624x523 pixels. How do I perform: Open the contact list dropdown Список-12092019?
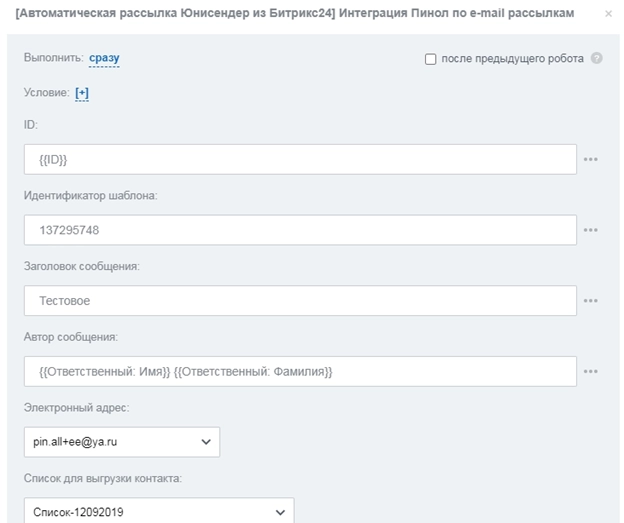point(159,511)
